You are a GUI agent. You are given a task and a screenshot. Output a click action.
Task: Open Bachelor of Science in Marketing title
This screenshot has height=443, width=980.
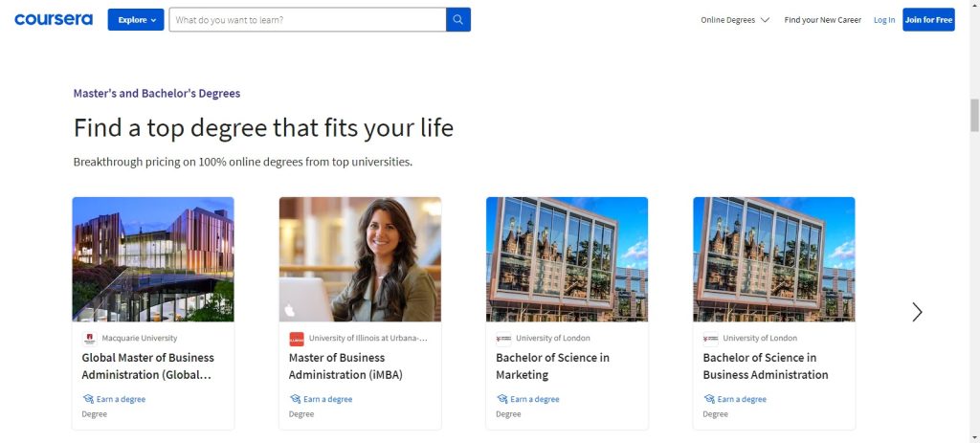[552, 365]
